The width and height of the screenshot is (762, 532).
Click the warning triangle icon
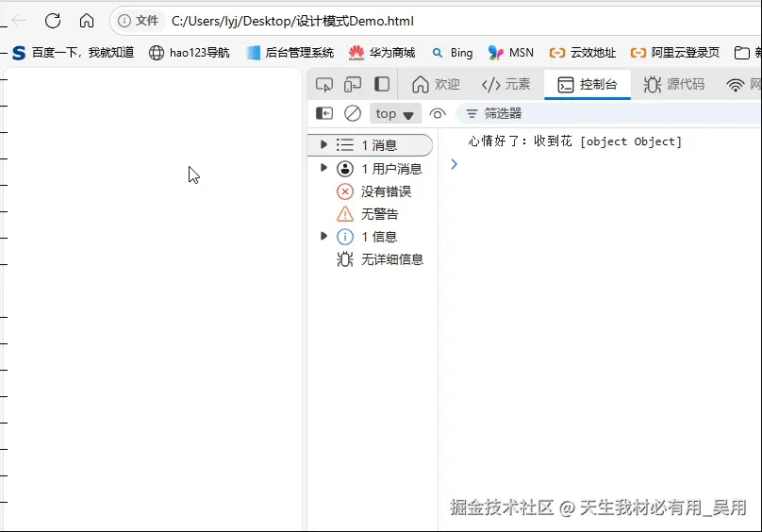click(345, 214)
